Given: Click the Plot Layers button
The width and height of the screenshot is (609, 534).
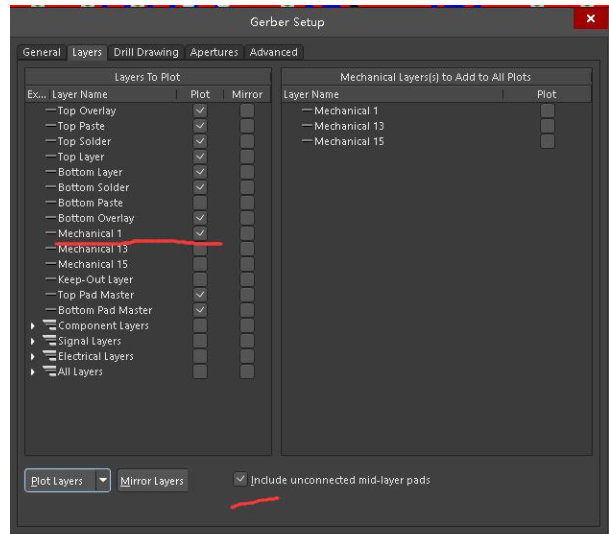Looking at the screenshot, I should [60, 480].
